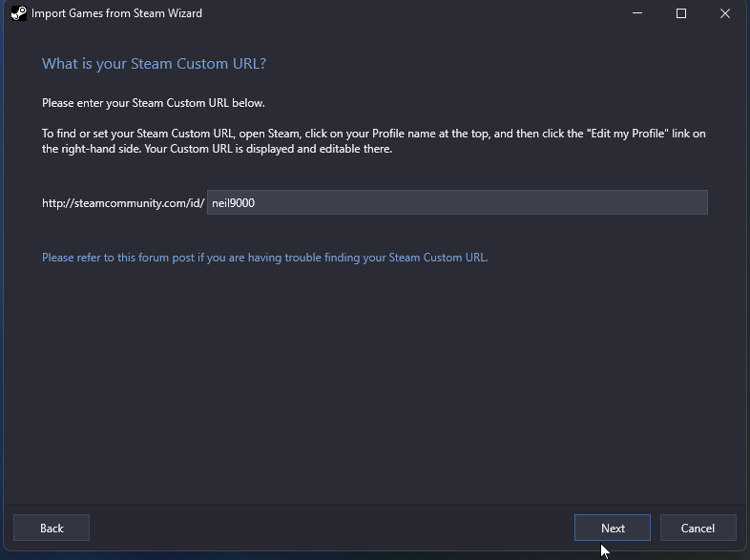This screenshot has width=750, height=560.
Task: Maximize the Import Games wizard window
Action: tap(681, 13)
